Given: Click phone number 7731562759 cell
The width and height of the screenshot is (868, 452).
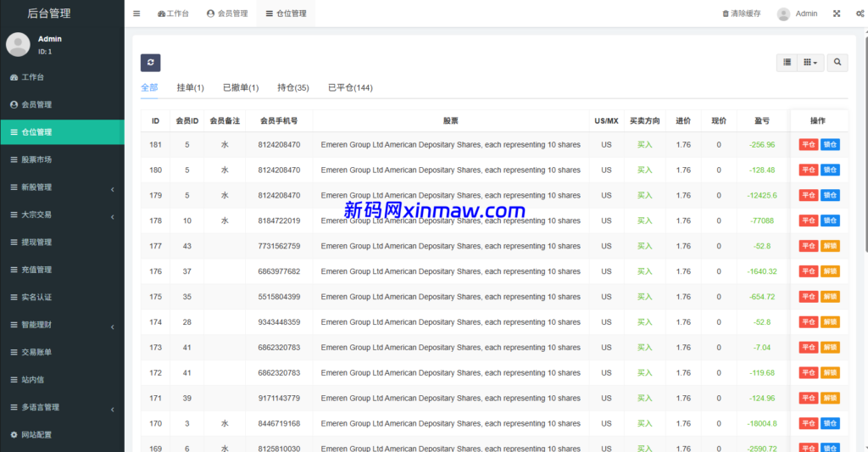Looking at the screenshot, I should point(279,246).
